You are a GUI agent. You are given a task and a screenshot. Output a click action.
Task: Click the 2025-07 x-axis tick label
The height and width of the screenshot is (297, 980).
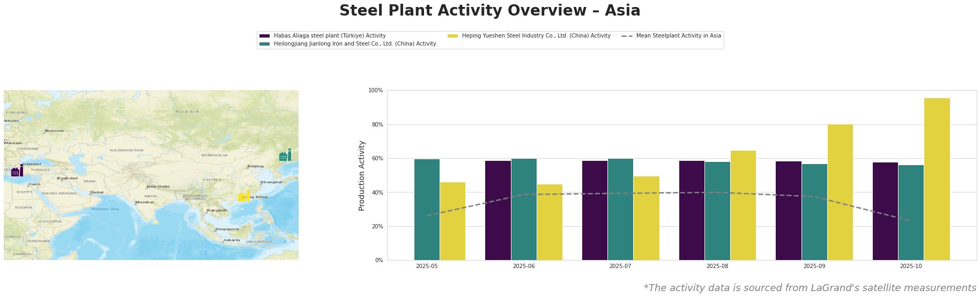pyautogui.click(x=620, y=266)
